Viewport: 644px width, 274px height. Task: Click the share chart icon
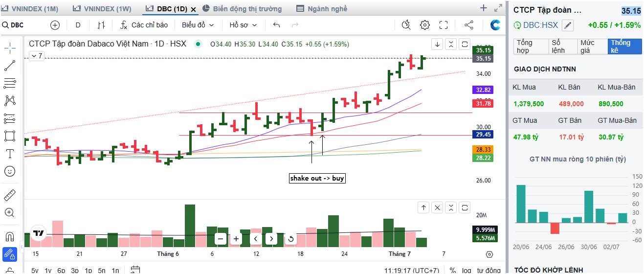point(468,25)
